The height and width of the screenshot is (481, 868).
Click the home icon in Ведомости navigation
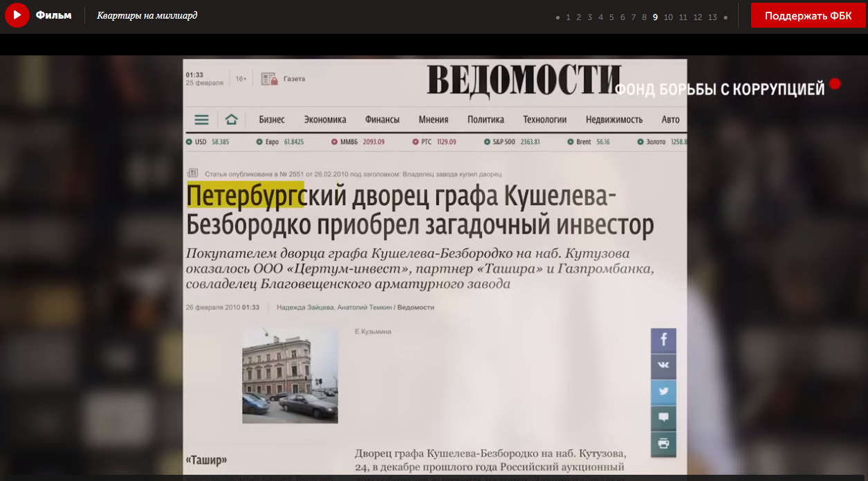[x=232, y=120]
